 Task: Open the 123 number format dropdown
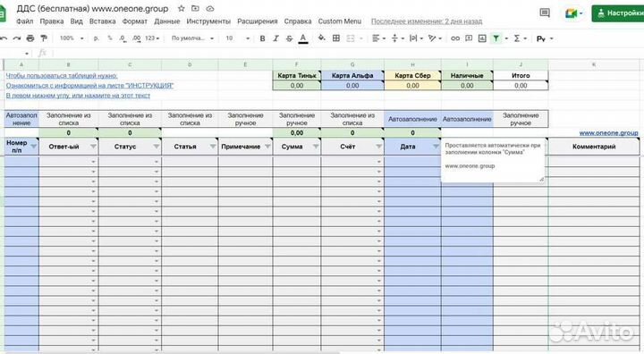(x=151, y=38)
